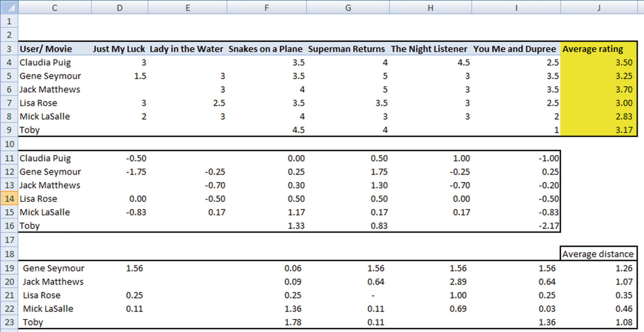644x332 pixels.
Task: Select column C header
Action: (x=55, y=7)
